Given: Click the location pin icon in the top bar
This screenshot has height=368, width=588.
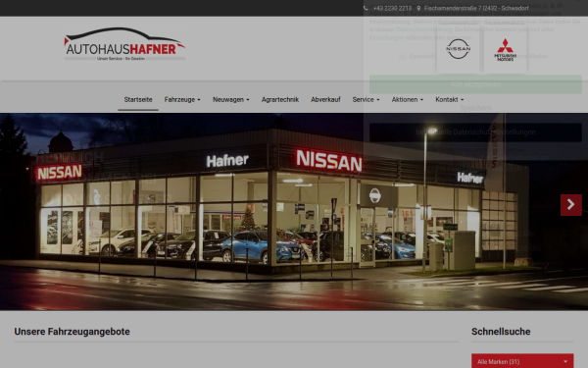Looking at the screenshot, I should (x=418, y=8).
